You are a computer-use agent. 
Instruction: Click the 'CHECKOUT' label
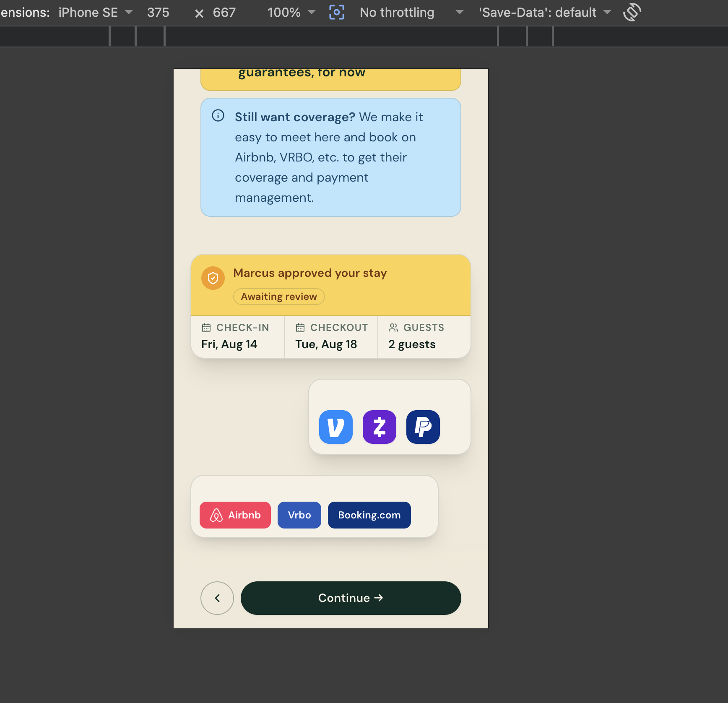pos(339,328)
